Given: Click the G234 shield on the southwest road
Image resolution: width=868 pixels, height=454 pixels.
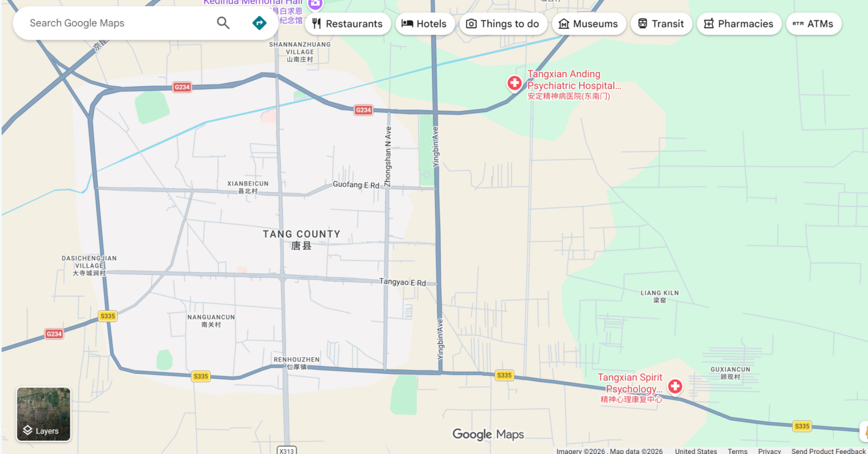Looking at the screenshot, I should 54,334.
